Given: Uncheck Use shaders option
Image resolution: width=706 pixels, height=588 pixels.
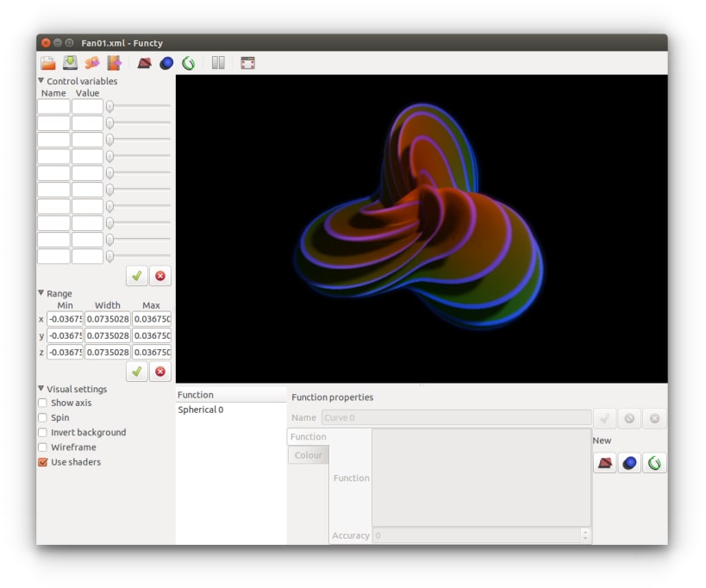Looking at the screenshot, I should 43,462.
